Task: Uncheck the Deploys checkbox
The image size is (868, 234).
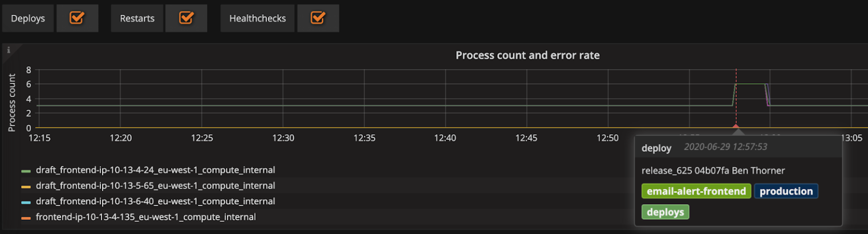Action: coord(77,18)
